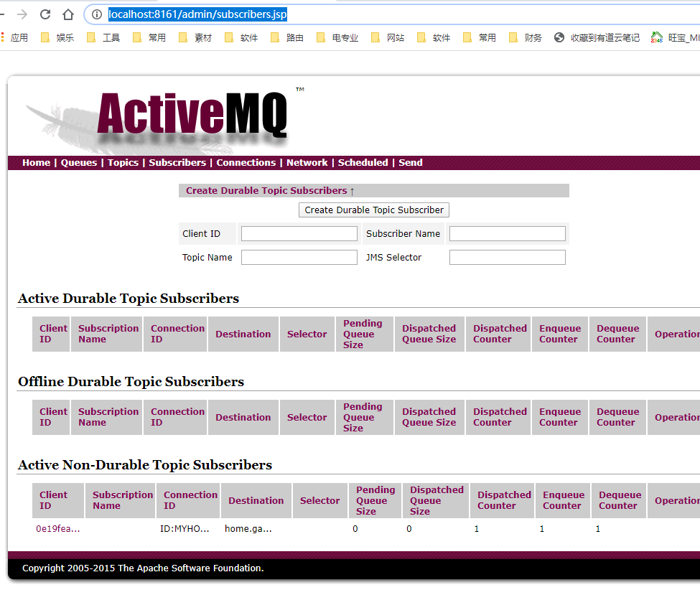Navigate to the Scheduled page
This screenshot has width=700, height=595.
tap(363, 163)
